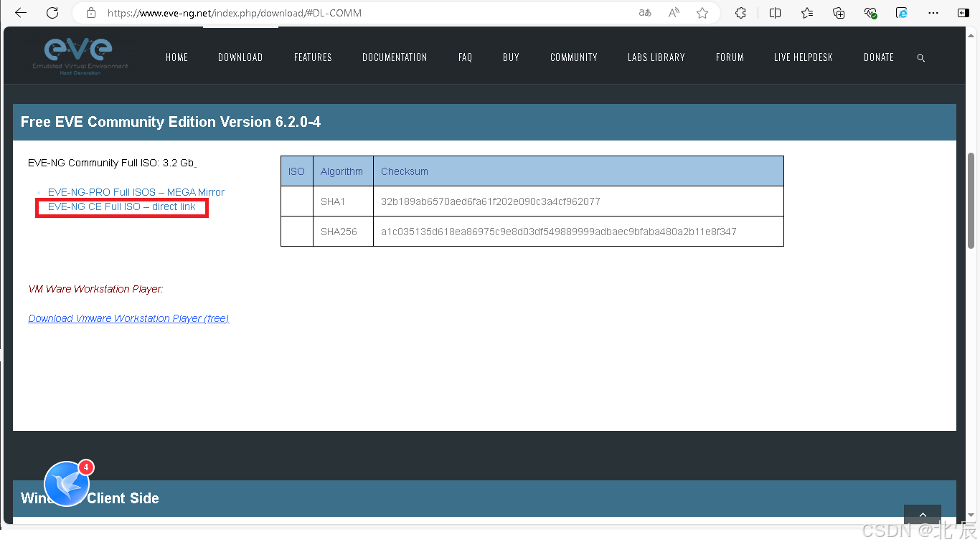The width and height of the screenshot is (980, 547).
Task: Click the ISO column header
Action: click(297, 171)
